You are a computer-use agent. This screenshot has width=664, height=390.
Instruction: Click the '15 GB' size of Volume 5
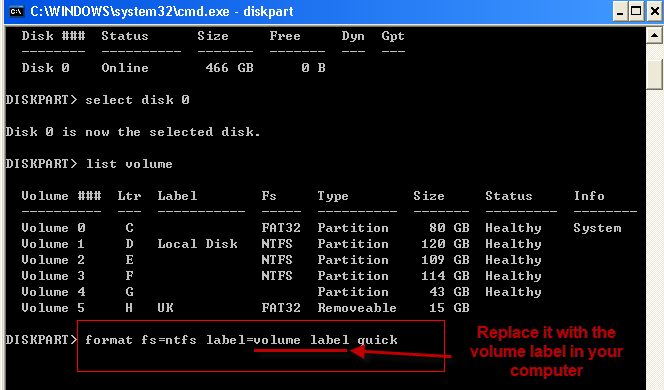click(x=449, y=308)
